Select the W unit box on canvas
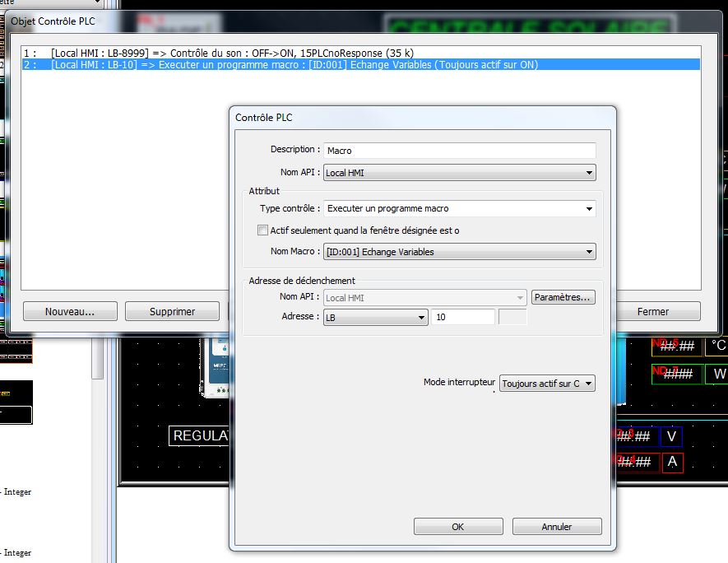Screen dimensions: 728x563 pyautogui.click(x=718, y=374)
